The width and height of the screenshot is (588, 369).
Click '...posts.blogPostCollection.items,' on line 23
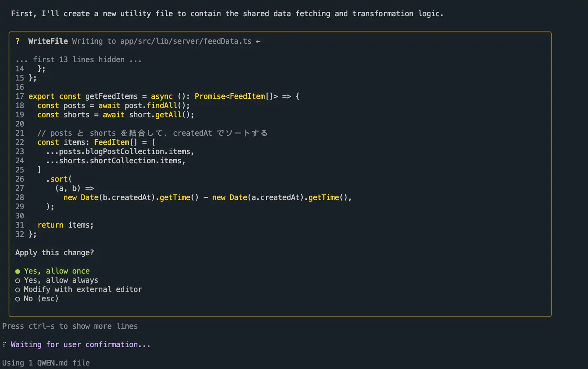tap(120, 151)
